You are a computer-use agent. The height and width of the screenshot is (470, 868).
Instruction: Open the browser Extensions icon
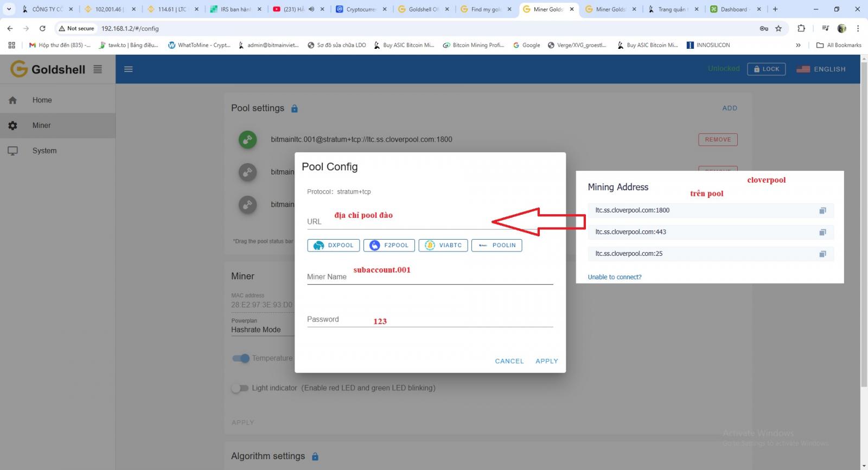click(801, 28)
